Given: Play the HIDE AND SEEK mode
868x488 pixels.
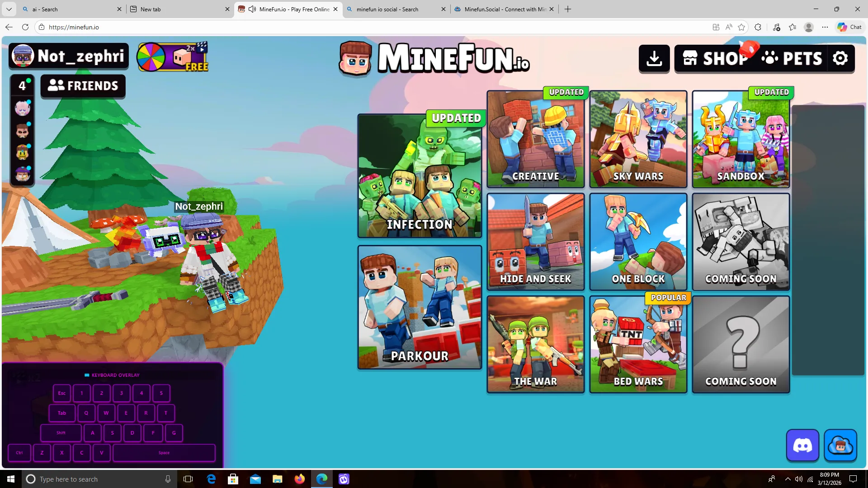Looking at the screenshot, I should pos(536,242).
